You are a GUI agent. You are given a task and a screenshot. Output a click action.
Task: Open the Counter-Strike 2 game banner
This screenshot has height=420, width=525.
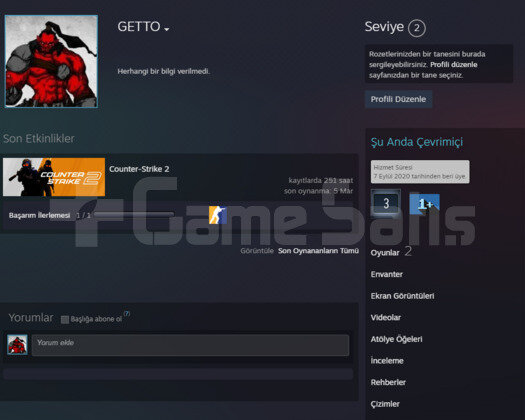pos(54,177)
